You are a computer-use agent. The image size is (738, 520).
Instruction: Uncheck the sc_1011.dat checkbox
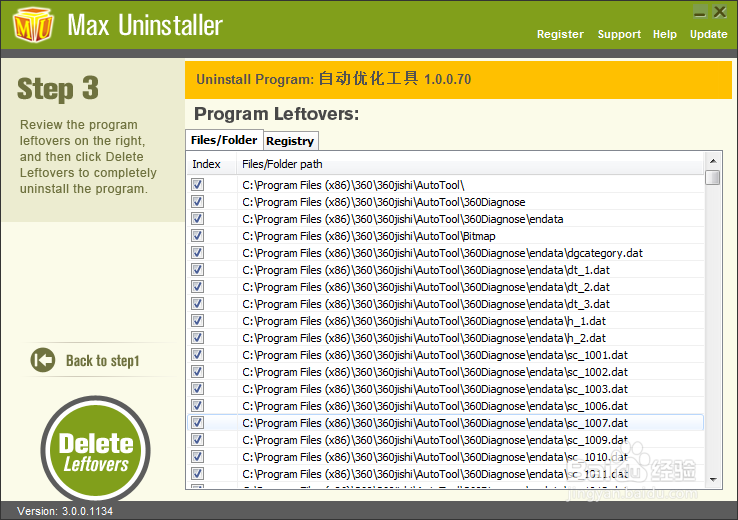click(x=198, y=473)
